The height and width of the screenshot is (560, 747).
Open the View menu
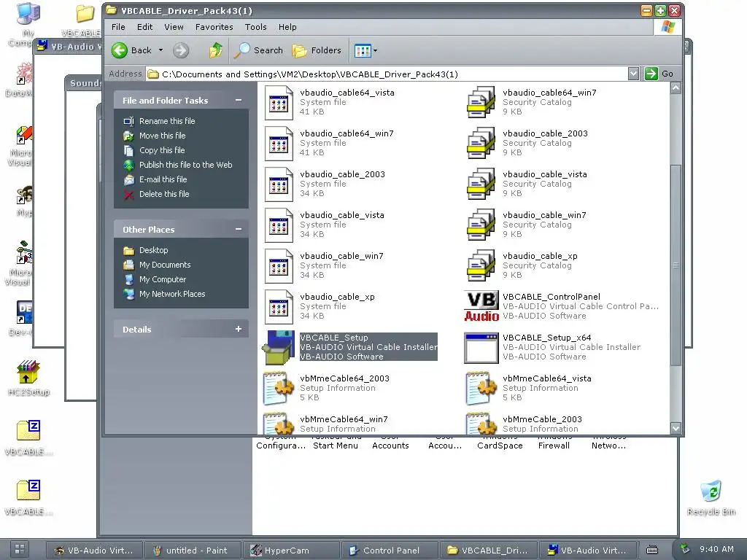[174, 27]
